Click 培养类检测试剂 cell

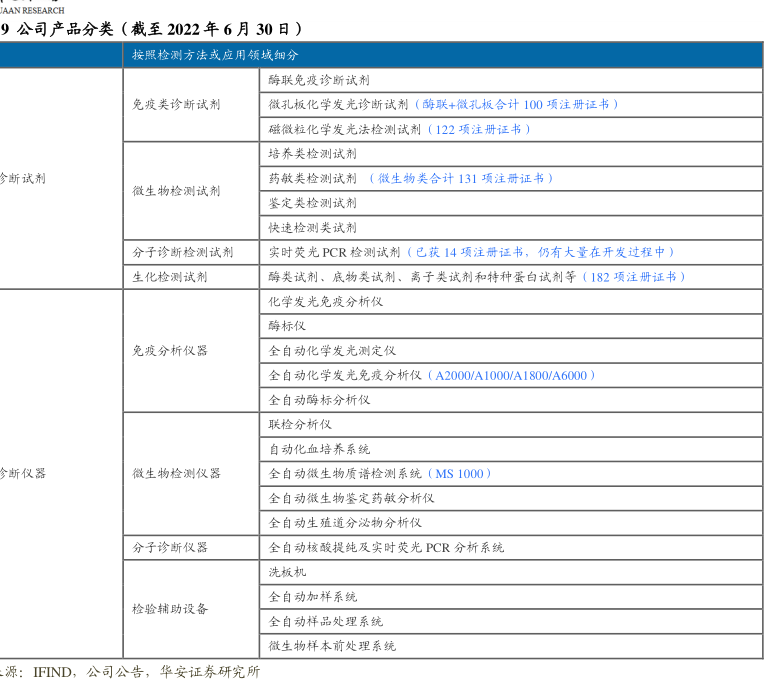(x=511, y=154)
